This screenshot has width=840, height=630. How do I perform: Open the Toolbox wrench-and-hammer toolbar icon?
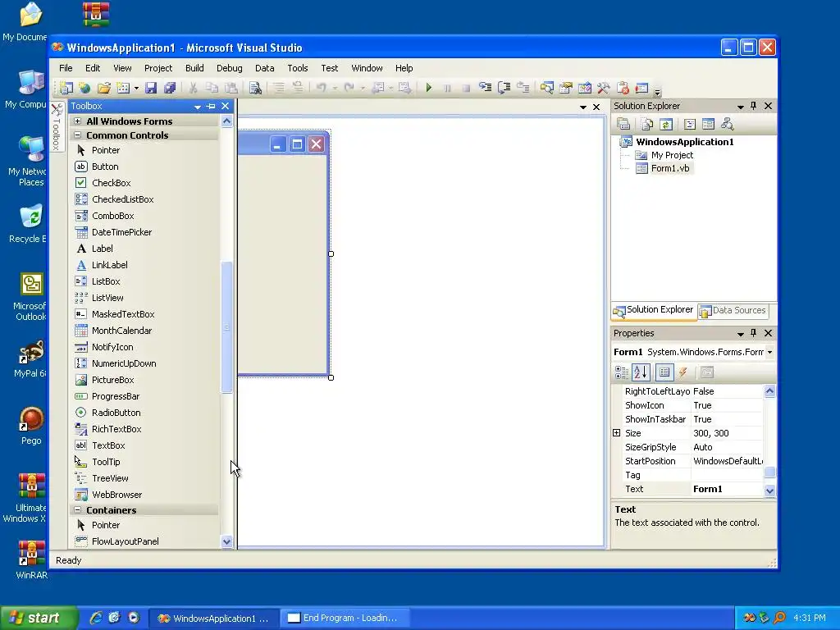pos(603,88)
